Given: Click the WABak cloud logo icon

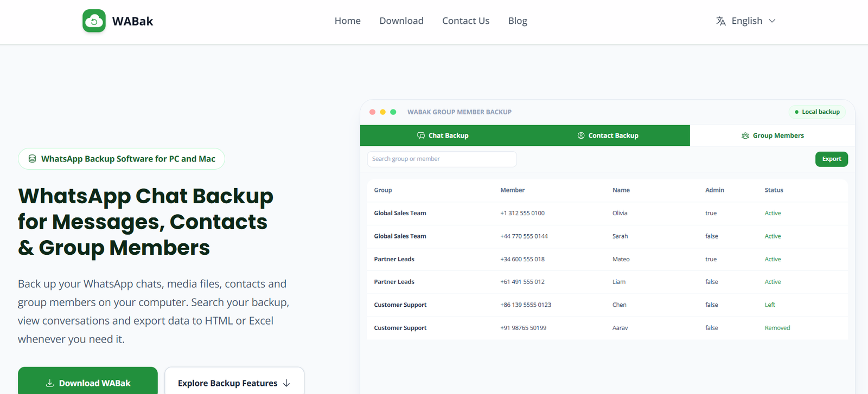Looking at the screenshot, I should click(x=94, y=21).
